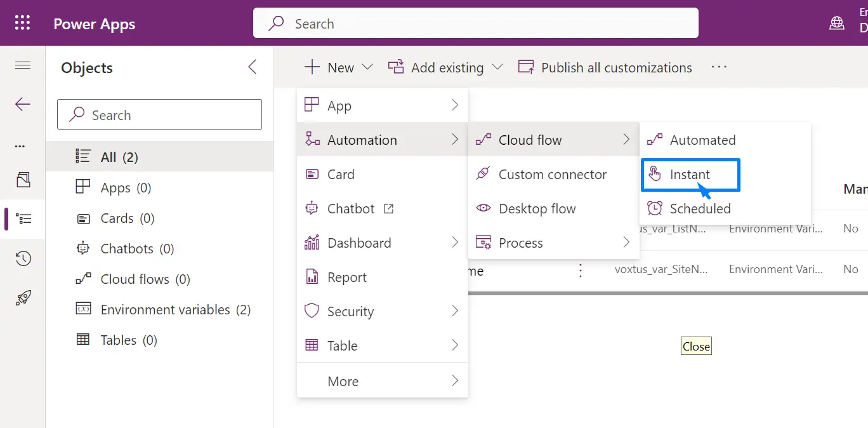Expand the Automation submenu arrow
The height and width of the screenshot is (428, 868).
pos(455,140)
